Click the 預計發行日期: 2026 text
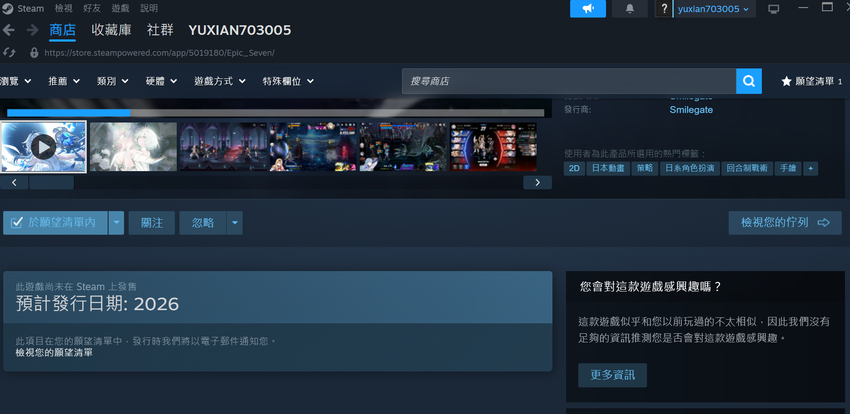 [x=98, y=304]
